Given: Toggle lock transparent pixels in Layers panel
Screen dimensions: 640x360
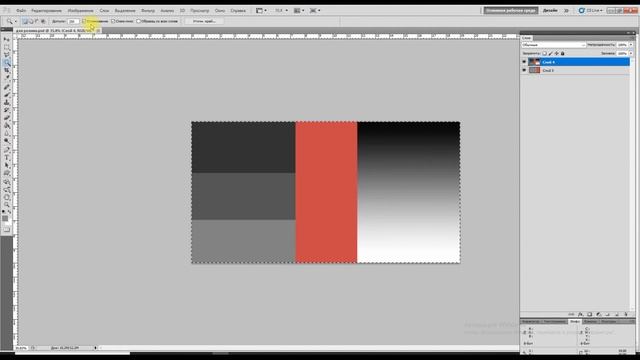Looking at the screenshot, I should pos(544,53).
